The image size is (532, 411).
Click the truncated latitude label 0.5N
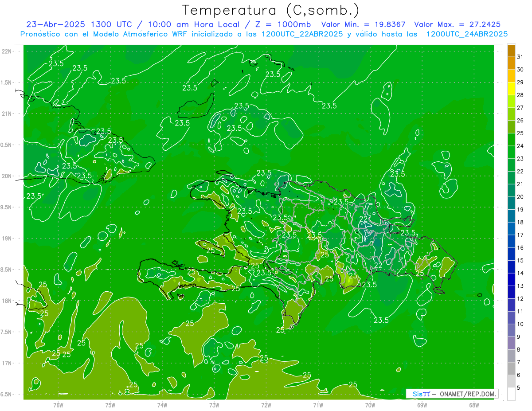7,145
